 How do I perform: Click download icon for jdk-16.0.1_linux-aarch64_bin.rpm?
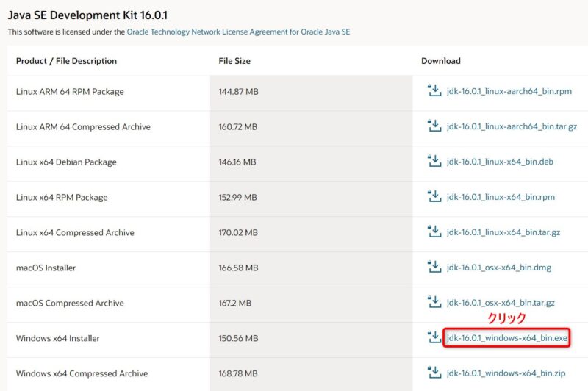(x=434, y=90)
